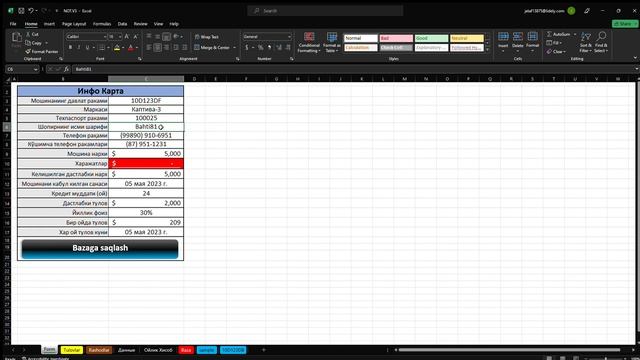This screenshot has width=640, height=360.
Task: Expand the cell styles gallery
Action: 487,49
